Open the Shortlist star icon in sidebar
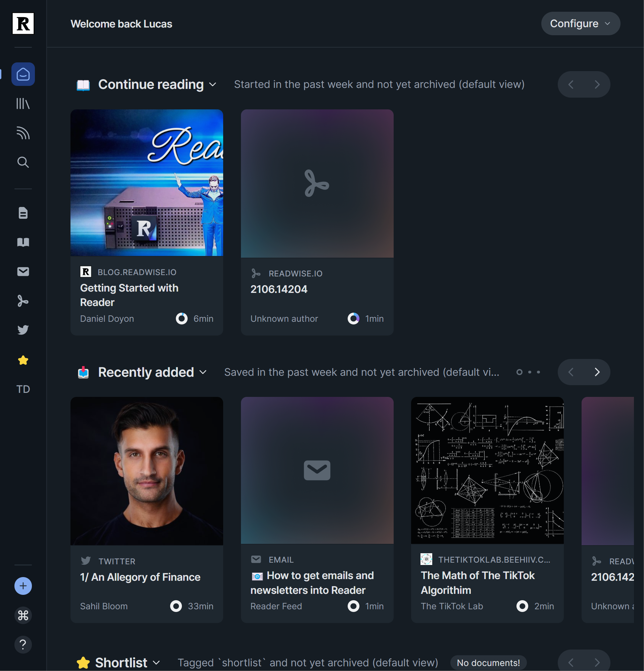The image size is (644, 671). [x=23, y=360]
